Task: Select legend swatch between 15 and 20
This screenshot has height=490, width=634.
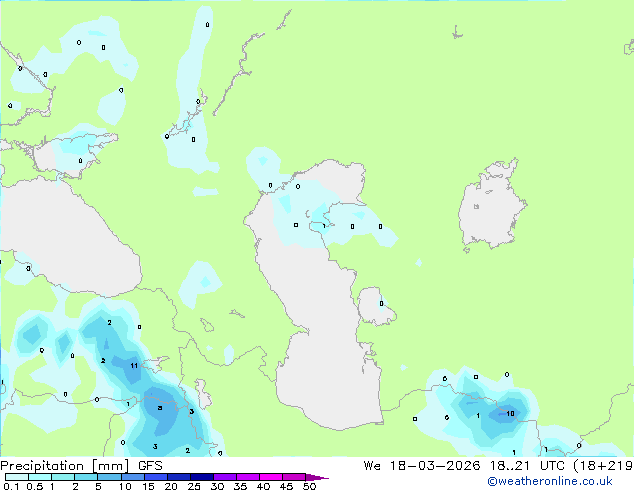Action: coord(155,477)
